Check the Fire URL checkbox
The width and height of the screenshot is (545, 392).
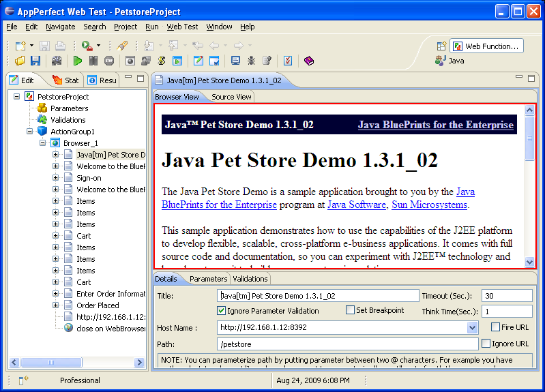495,327
